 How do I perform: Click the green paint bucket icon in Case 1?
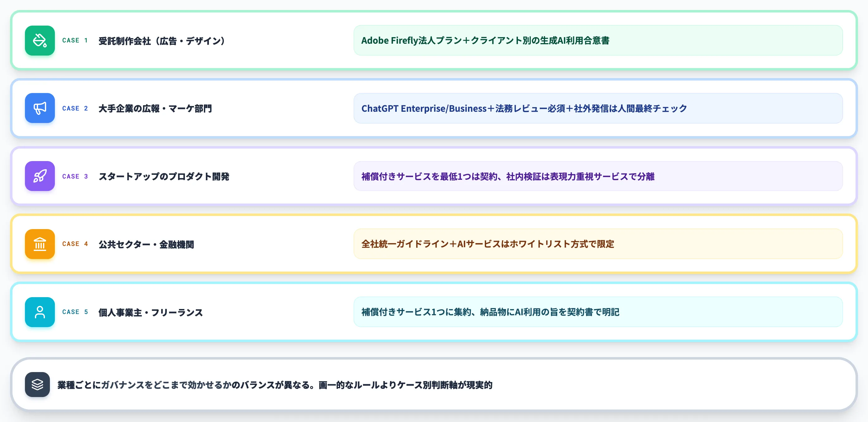click(x=40, y=41)
